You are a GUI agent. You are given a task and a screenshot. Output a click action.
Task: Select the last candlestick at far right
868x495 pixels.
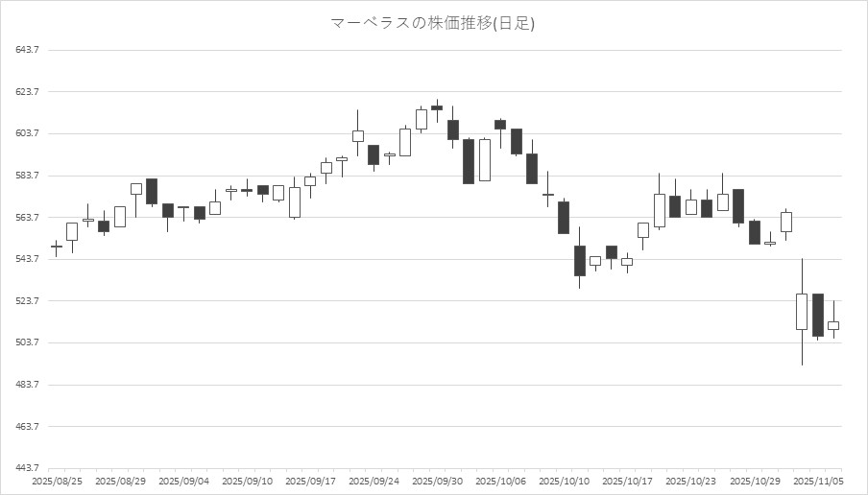pos(833,325)
